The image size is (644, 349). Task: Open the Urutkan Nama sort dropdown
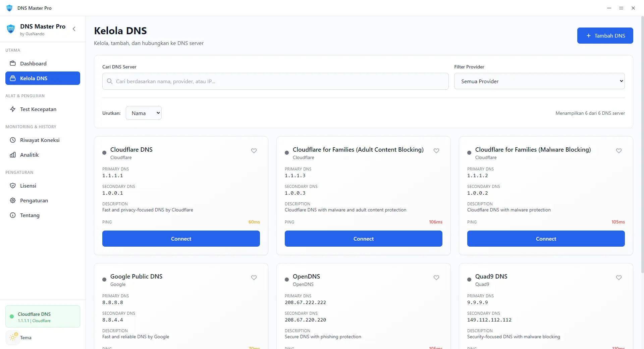(144, 113)
